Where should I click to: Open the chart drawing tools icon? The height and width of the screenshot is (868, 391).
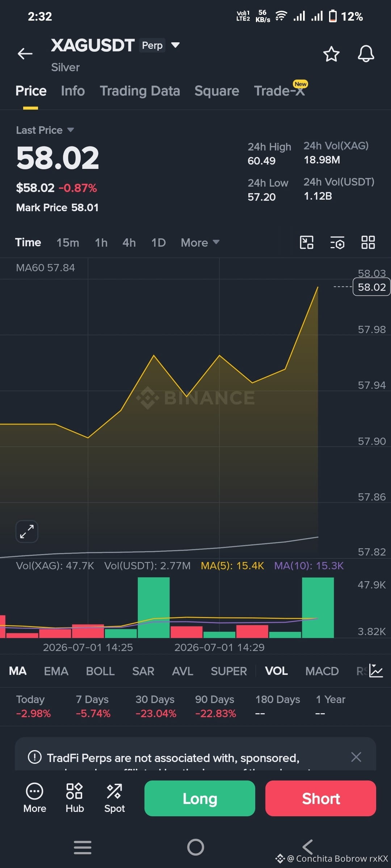[307, 242]
